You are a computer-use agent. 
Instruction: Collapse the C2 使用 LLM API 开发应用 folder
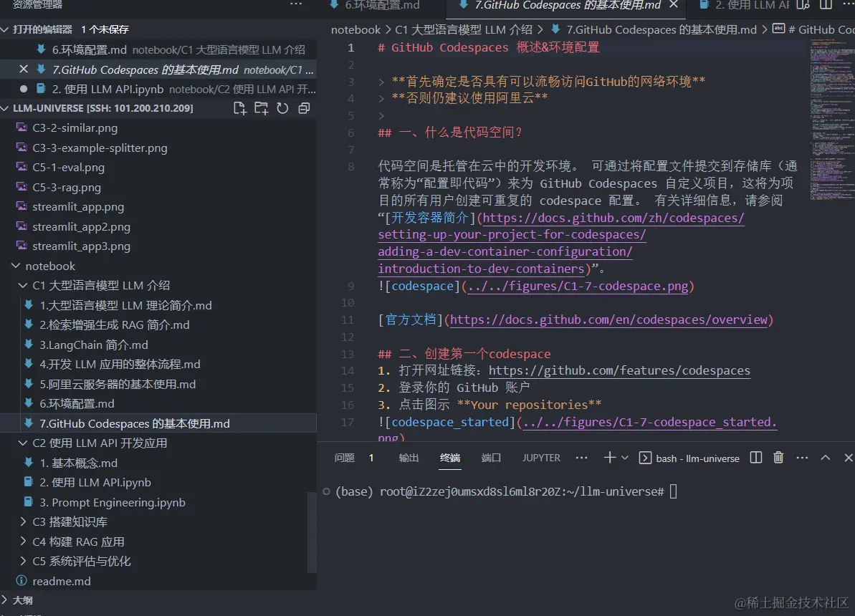click(23, 443)
